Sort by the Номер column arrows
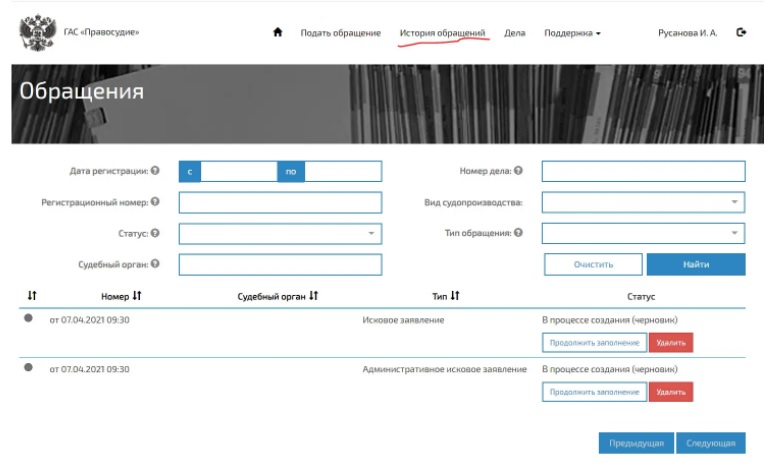Image resolution: width=775 pixels, height=466 pixels. tap(137, 296)
